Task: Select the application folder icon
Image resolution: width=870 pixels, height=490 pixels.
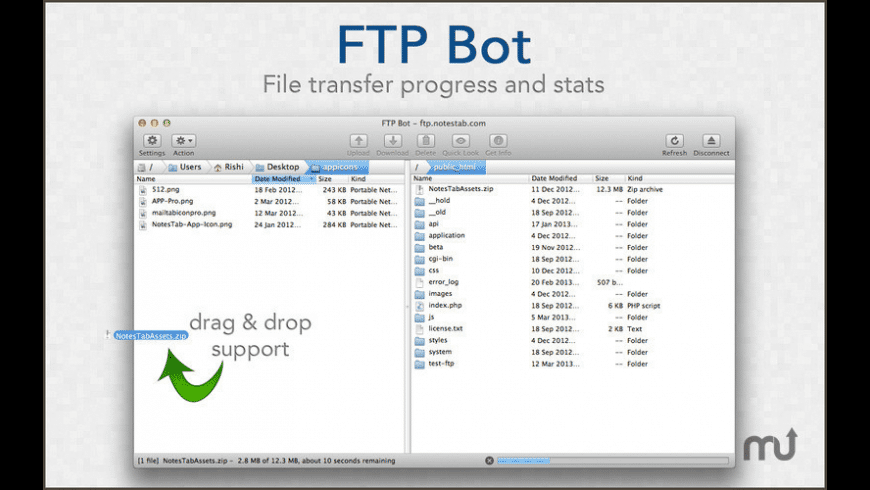Action: pyautogui.click(x=419, y=236)
